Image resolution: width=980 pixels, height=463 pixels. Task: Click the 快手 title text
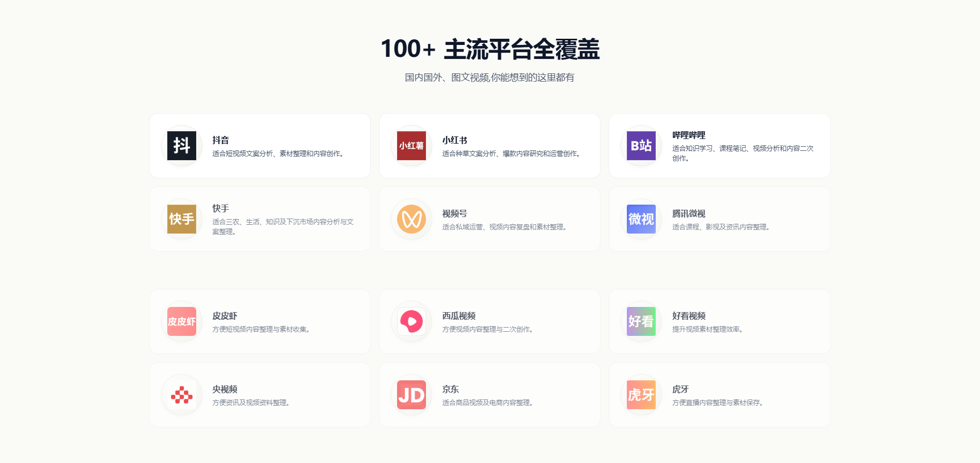[x=220, y=208]
